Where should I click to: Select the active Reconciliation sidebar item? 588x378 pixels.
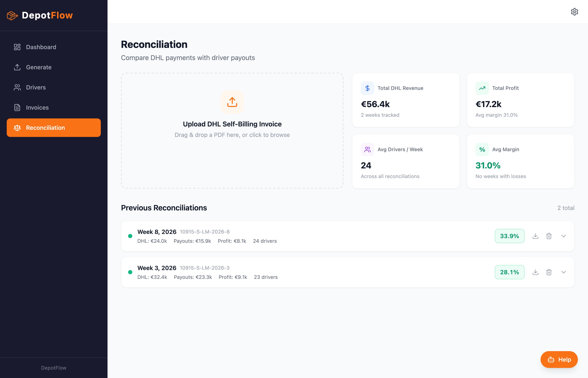[54, 128]
